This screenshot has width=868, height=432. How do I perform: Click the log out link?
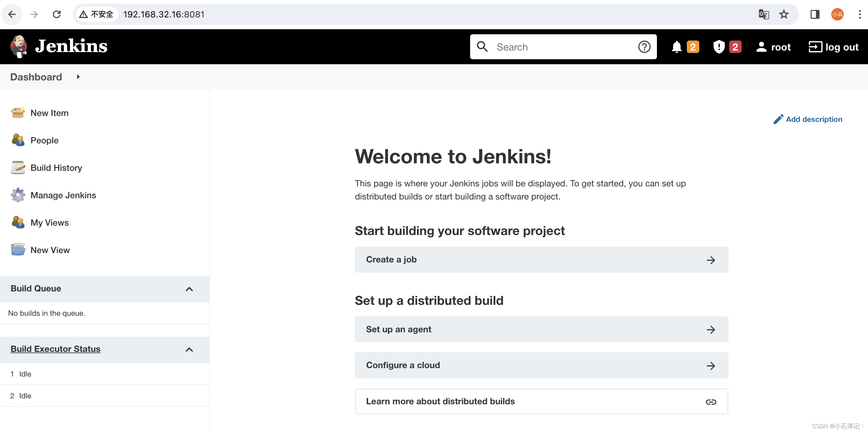point(842,47)
